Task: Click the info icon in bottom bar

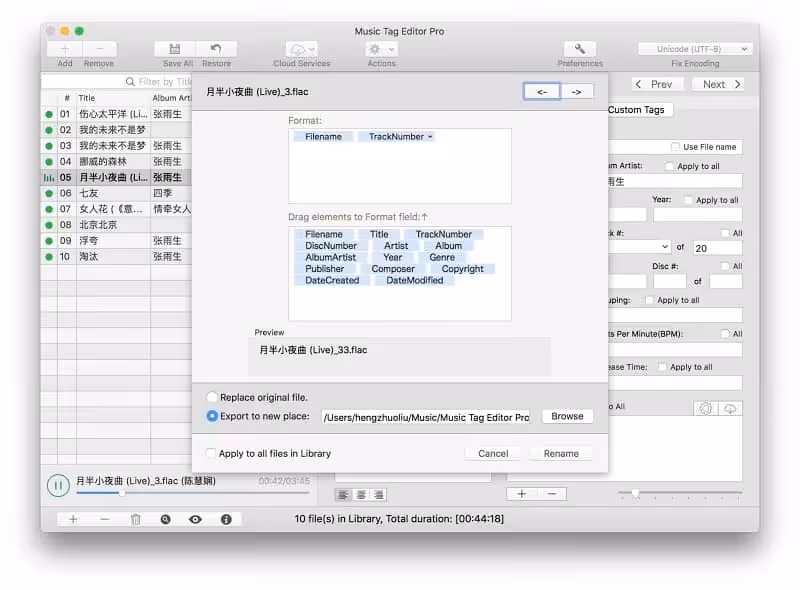Action: [x=226, y=520]
